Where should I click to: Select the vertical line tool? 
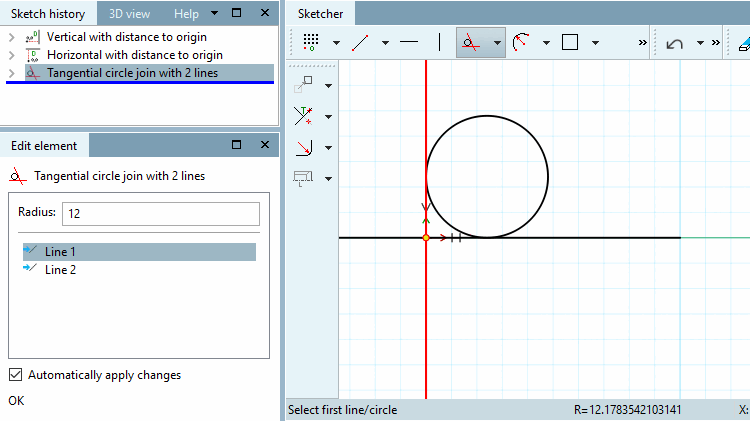[439, 42]
